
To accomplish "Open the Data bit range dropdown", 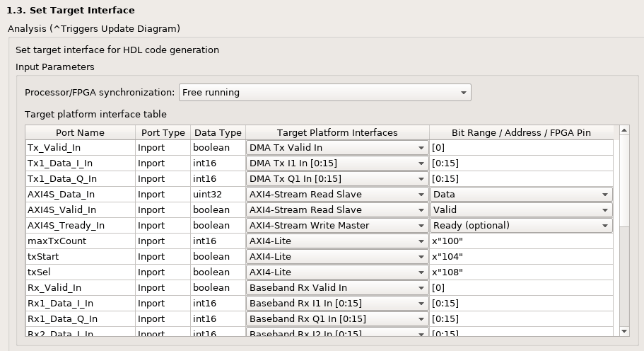I will [x=521, y=195].
